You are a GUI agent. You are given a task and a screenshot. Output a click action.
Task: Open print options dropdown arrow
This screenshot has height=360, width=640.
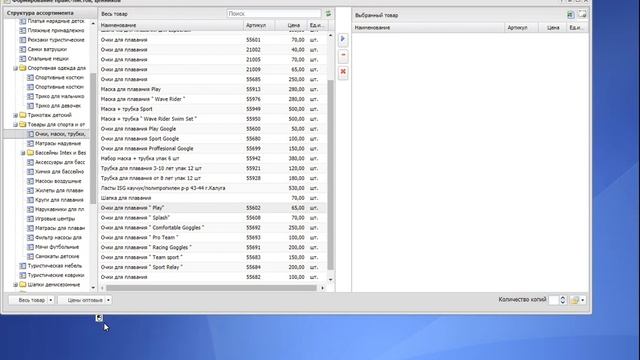click(583, 300)
